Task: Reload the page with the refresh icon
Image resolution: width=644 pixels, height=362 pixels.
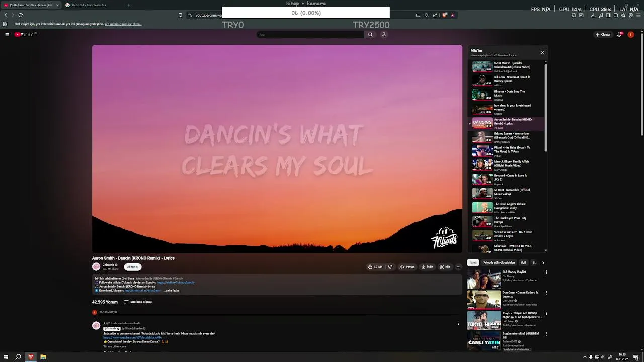Action: (21, 15)
